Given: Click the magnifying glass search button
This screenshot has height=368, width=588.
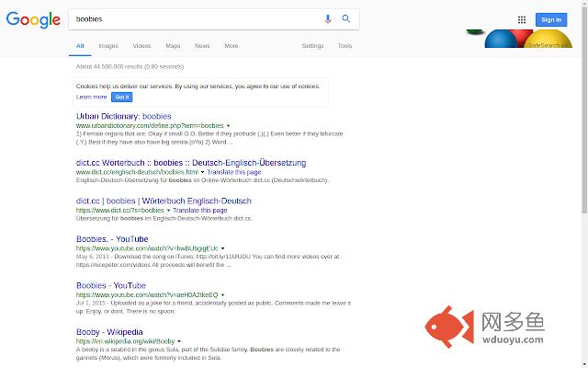Looking at the screenshot, I should pyautogui.click(x=345, y=18).
